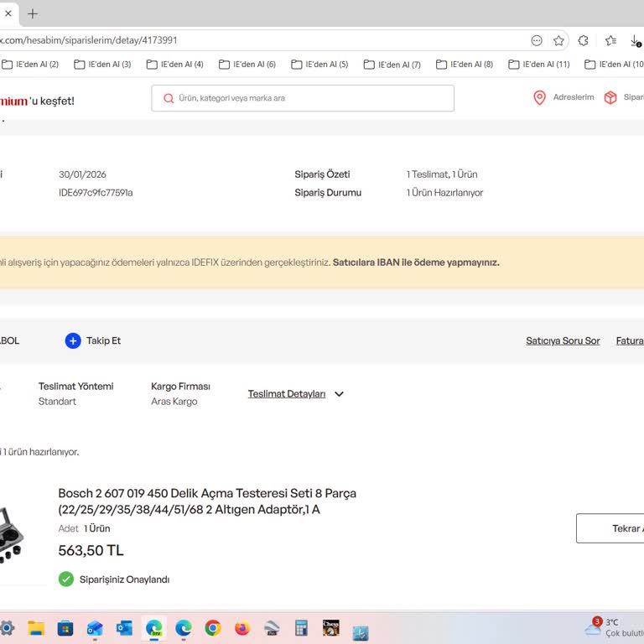Click the chevron next to Teslimat Detayları
This screenshot has height=644, width=644.
pos(339,394)
